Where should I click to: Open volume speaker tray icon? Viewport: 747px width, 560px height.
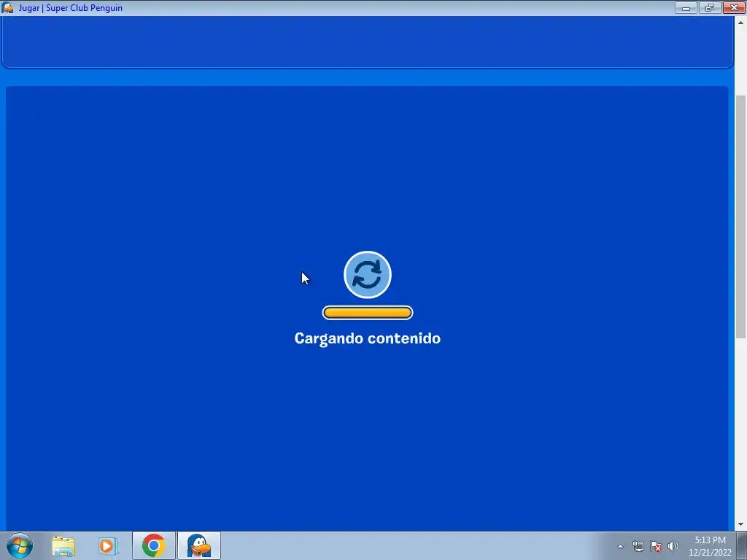(x=673, y=546)
